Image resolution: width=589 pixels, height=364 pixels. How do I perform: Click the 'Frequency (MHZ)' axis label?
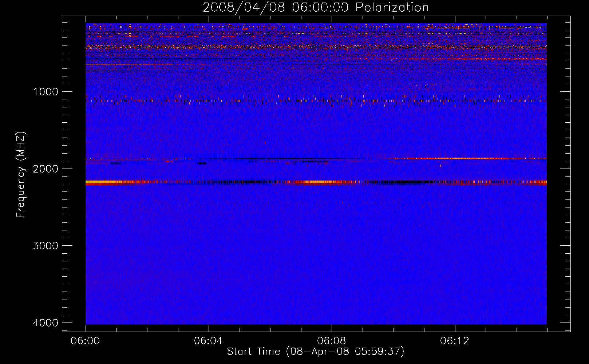[x=21, y=175]
